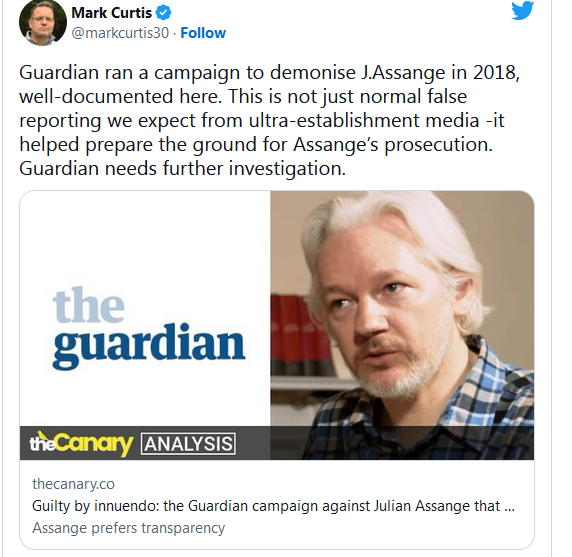Open the Mark Curtis display name
This screenshot has width=572, height=557.
(x=111, y=13)
